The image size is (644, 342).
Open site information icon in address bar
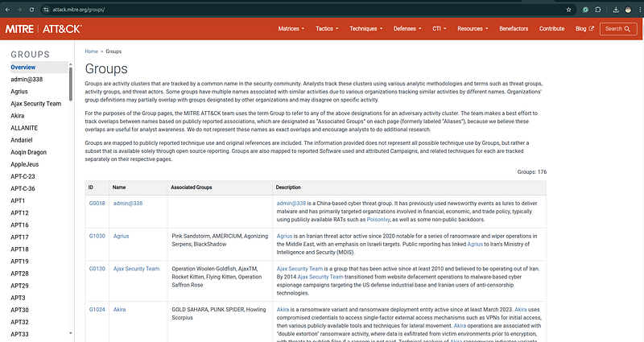(x=47, y=10)
